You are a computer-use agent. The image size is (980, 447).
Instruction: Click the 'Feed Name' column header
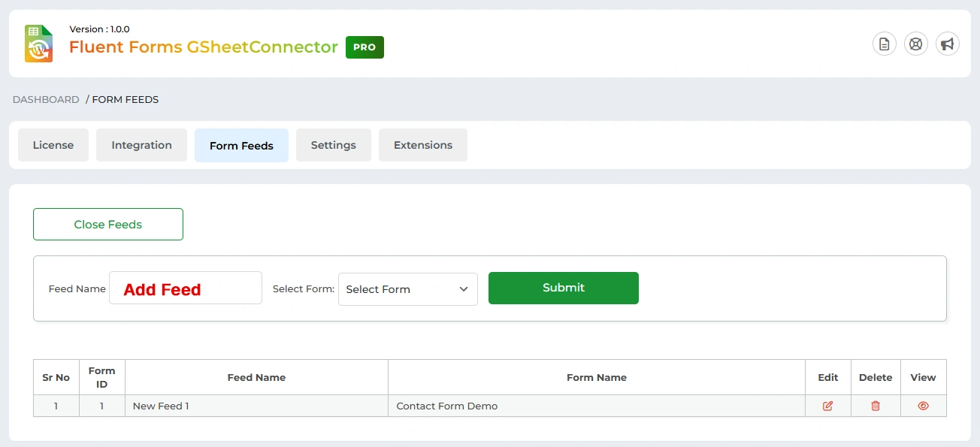coord(256,377)
